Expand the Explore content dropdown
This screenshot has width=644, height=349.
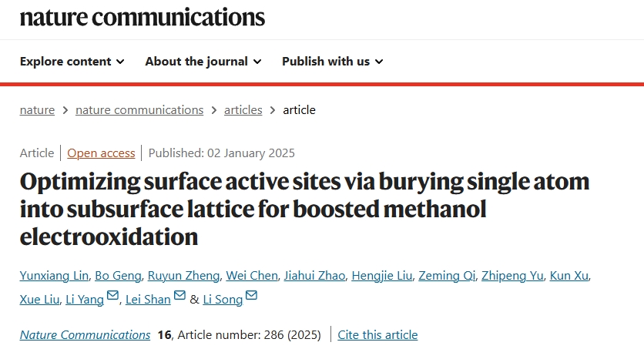coord(72,62)
